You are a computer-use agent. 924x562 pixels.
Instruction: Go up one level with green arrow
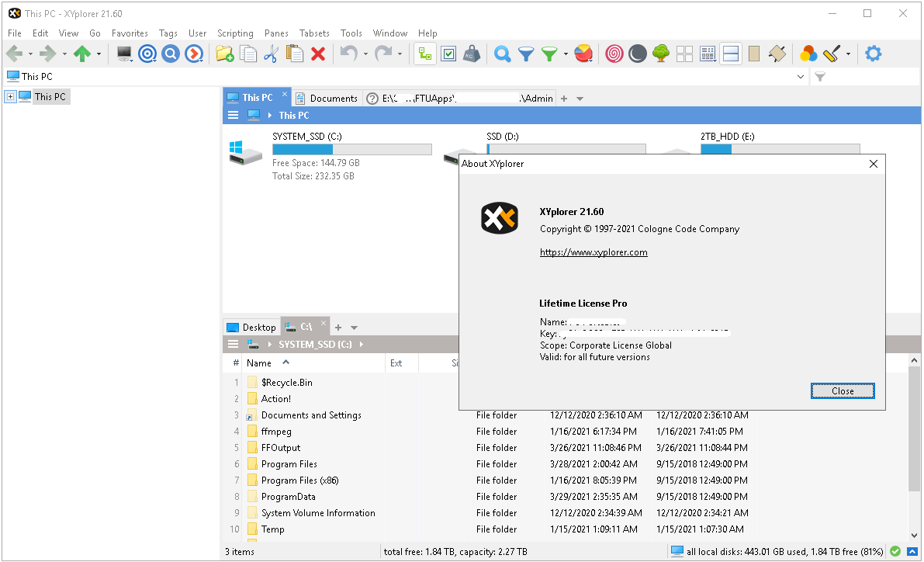click(x=82, y=54)
